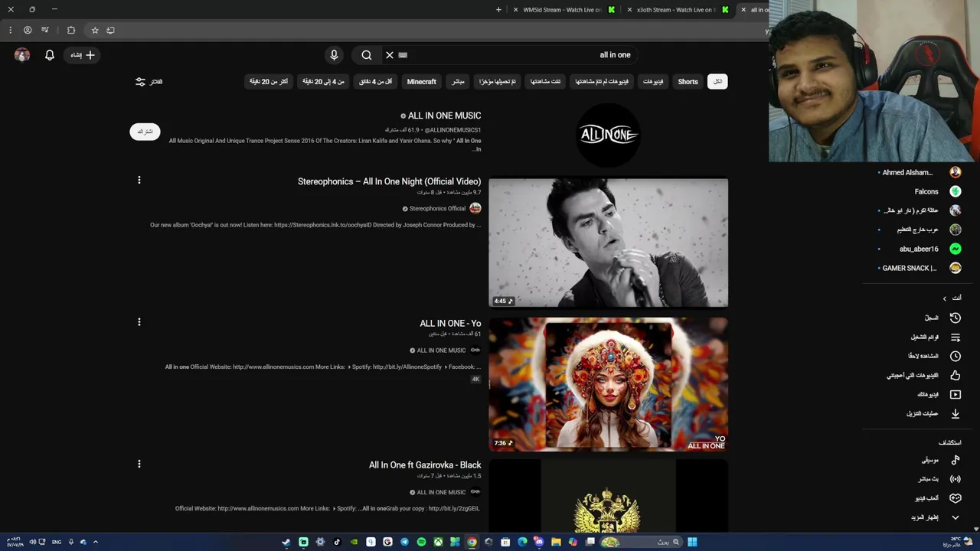Click the voice search microphone icon
This screenshot has height=551, width=980.
point(334,55)
